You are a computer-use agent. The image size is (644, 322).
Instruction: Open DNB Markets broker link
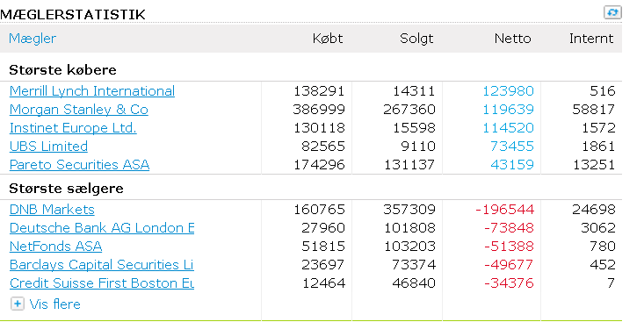52,210
